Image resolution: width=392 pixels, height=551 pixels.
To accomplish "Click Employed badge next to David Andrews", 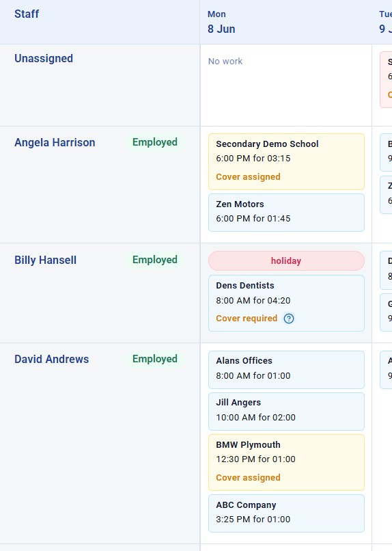I will (x=155, y=359).
